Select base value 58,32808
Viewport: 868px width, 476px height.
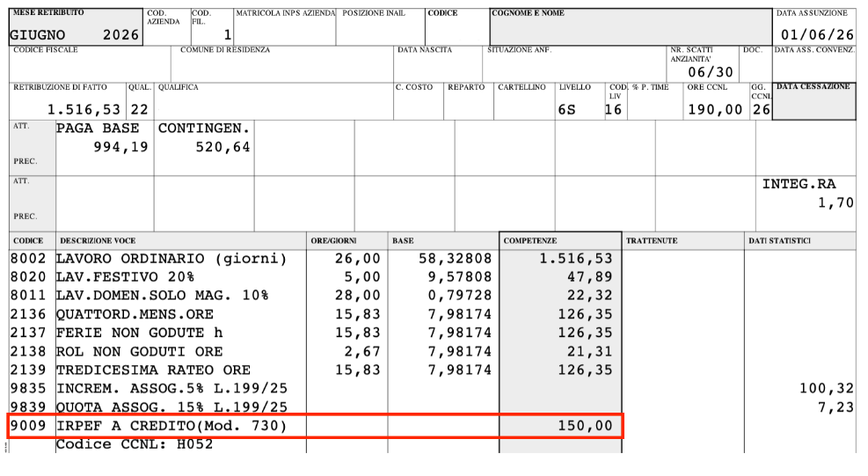tap(455, 259)
